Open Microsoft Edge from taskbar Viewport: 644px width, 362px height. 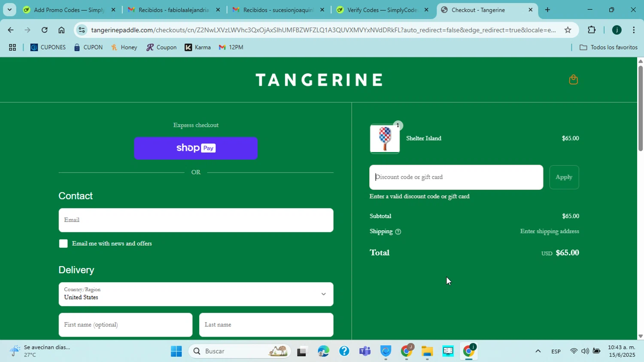point(323,351)
